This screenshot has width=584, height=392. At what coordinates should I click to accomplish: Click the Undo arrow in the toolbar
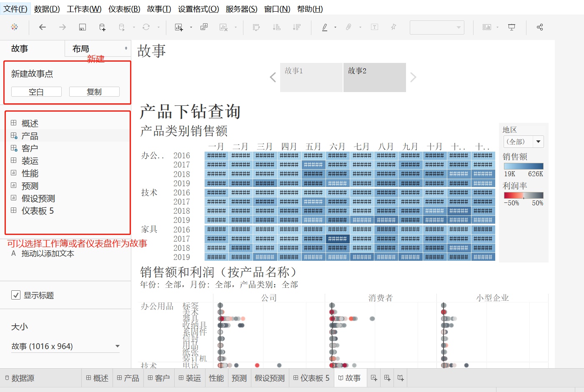[42, 27]
